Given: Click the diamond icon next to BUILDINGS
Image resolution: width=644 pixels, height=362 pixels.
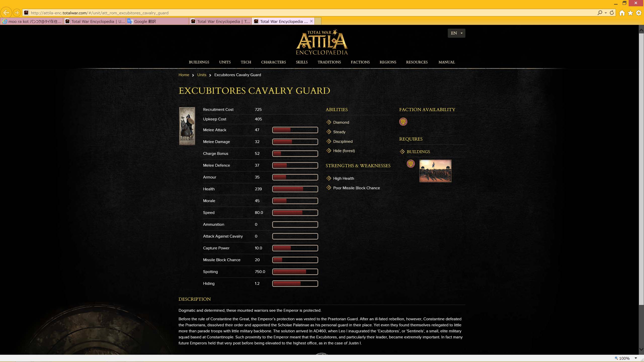Looking at the screenshot, I should [402, 152].
